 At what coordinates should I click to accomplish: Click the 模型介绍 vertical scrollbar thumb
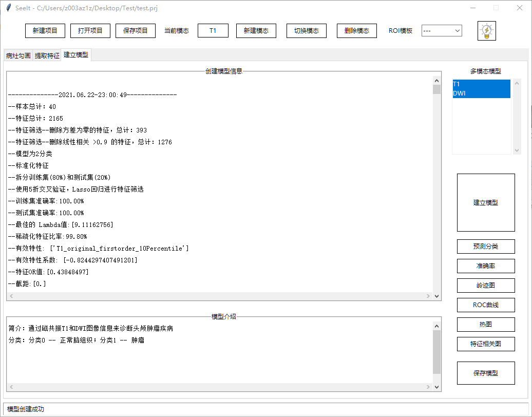(x=436, y=352)
